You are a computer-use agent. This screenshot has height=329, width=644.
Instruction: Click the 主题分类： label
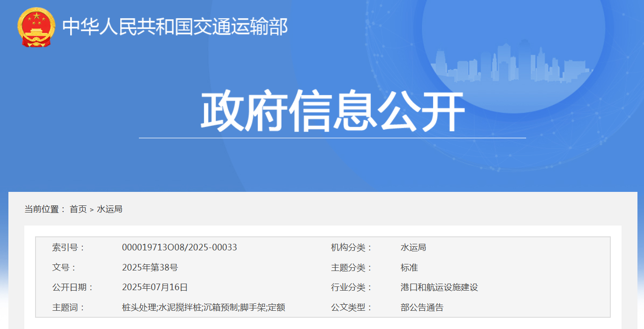352,268
